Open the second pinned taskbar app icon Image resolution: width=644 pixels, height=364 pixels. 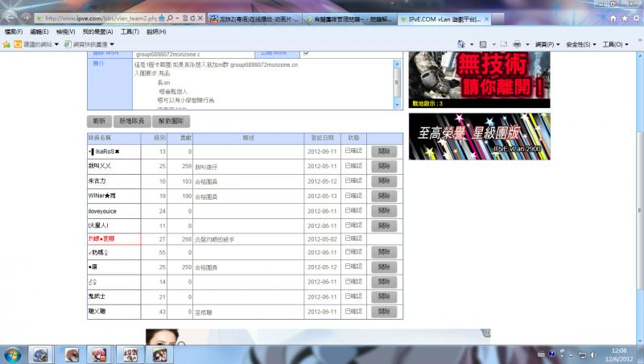click(x=72, y=354)
